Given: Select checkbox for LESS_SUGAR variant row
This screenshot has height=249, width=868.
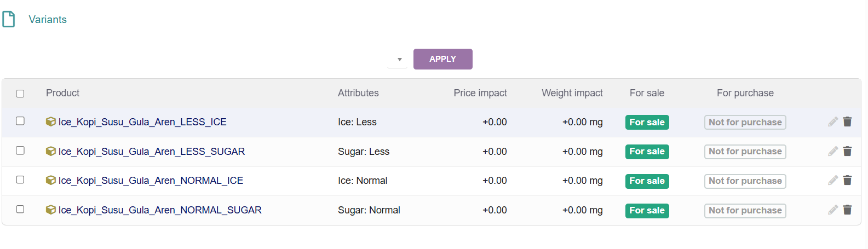Looking at the screenshot, I should pyautogui.click(x=20, y=150).
